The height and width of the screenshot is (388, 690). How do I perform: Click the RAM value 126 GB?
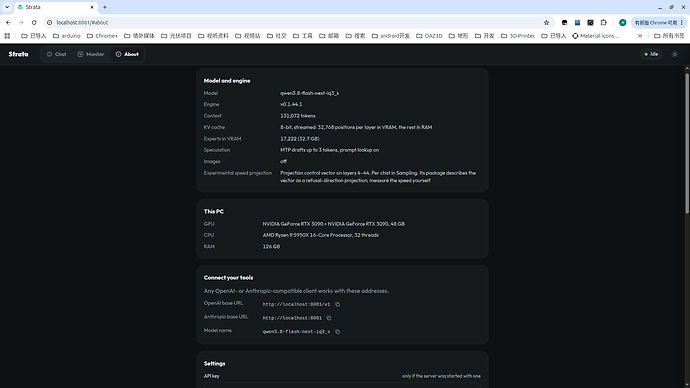point(271,247)
